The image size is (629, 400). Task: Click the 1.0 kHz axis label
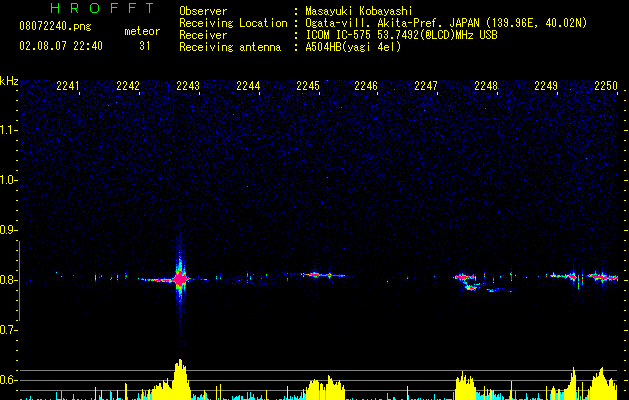pyautogui.click(x=8, y=180)
